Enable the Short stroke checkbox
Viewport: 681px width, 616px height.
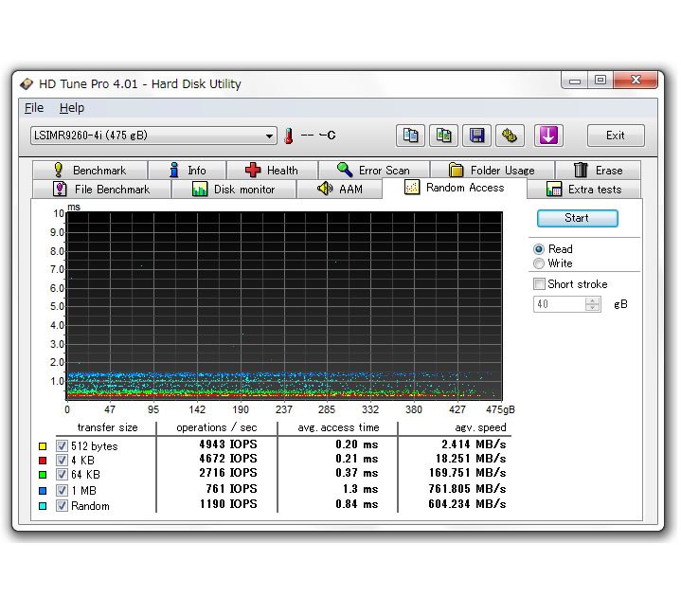539,284
